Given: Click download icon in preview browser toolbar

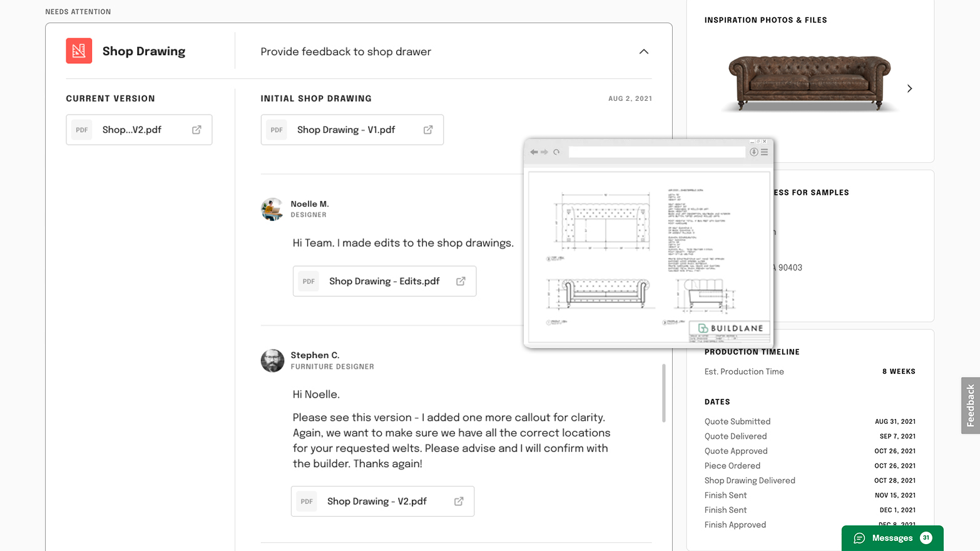Looking at the screenshot, I should pos(754,152).
